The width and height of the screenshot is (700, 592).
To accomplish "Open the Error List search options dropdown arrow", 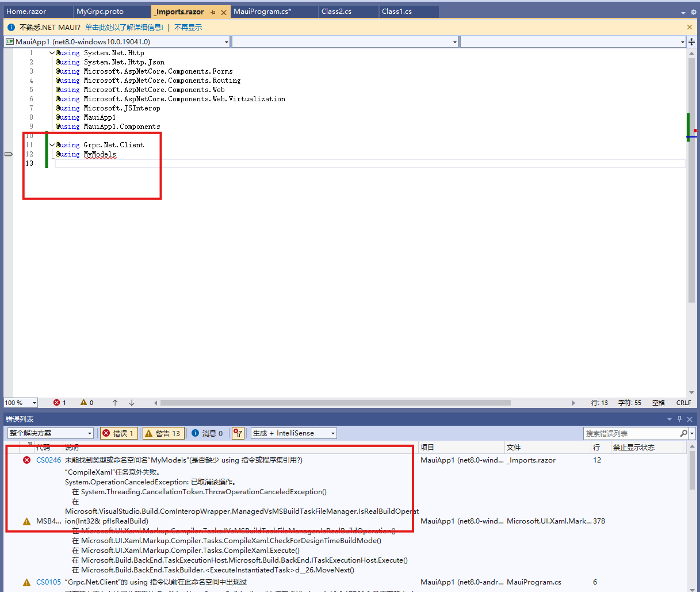I will tap(692, 433).
